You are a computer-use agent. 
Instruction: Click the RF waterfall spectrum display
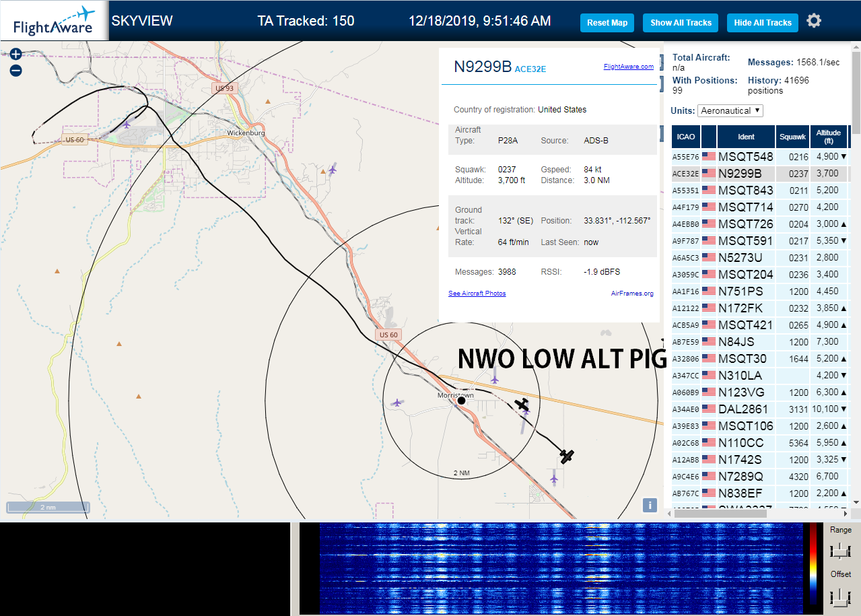(561, 568)
